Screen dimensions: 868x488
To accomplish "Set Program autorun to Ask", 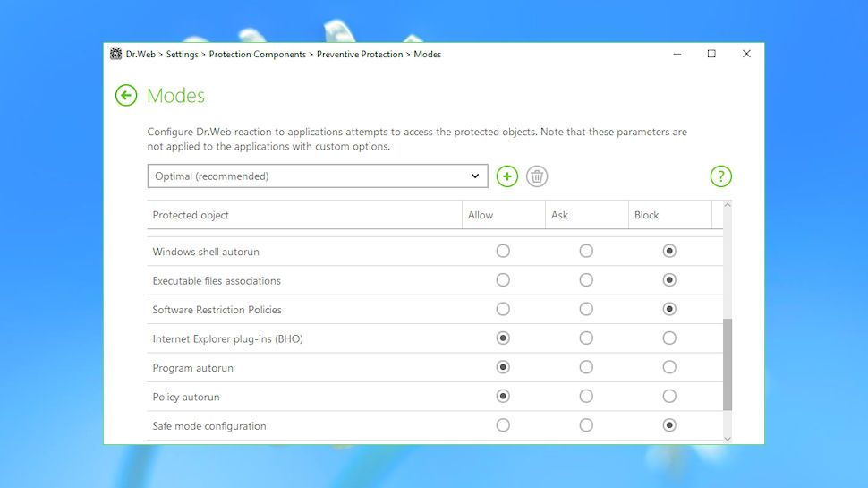I will tap(586, 367).
